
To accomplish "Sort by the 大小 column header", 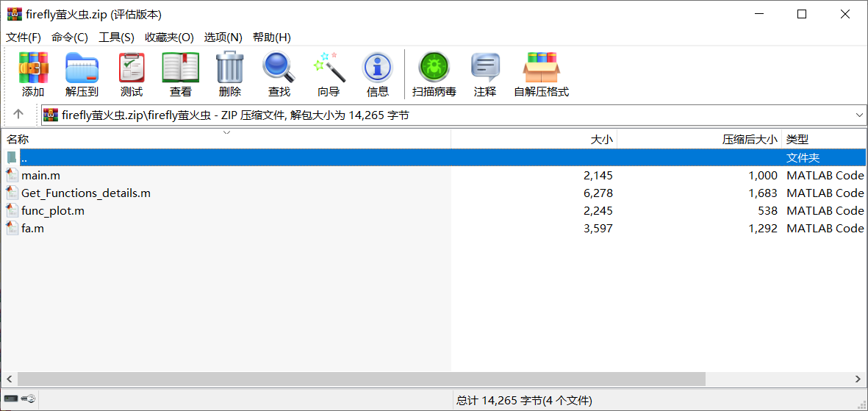I will (534, 140).
